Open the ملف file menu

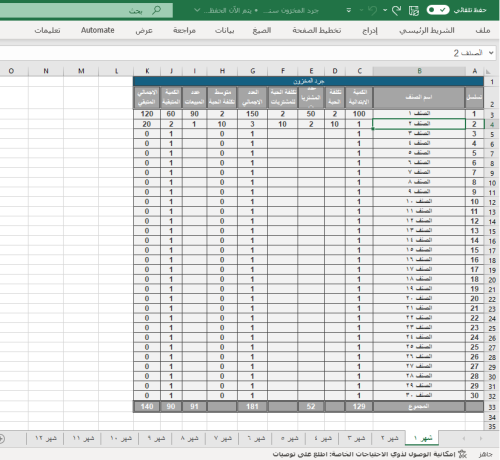482,30
